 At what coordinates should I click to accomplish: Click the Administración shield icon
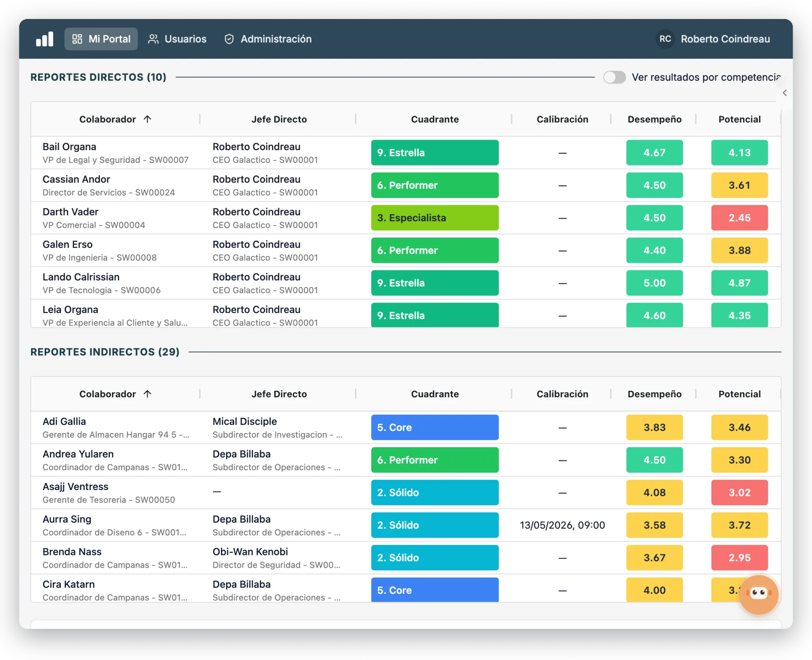[x=229, y=39]
